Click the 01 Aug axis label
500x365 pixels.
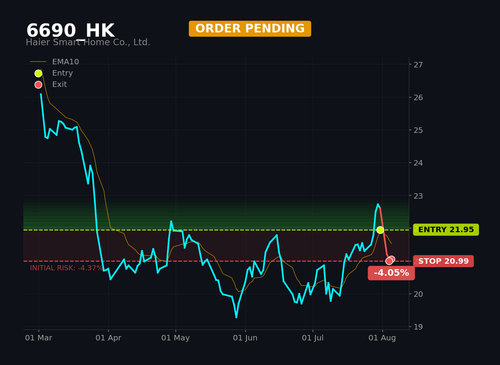coord(382,338)
